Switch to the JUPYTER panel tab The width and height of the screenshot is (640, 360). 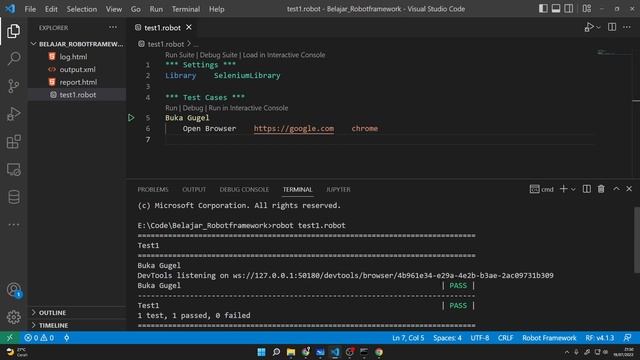(338, 189)
